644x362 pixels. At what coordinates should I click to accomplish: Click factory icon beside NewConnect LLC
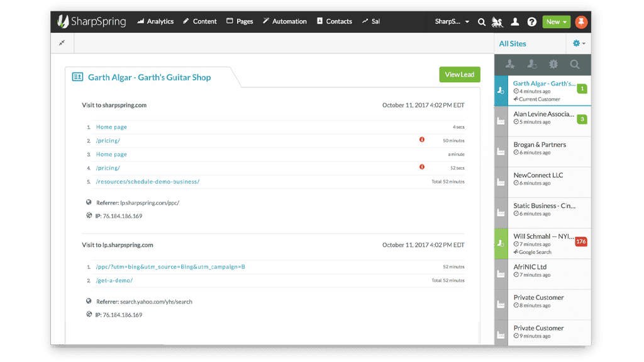coord(501,182)
